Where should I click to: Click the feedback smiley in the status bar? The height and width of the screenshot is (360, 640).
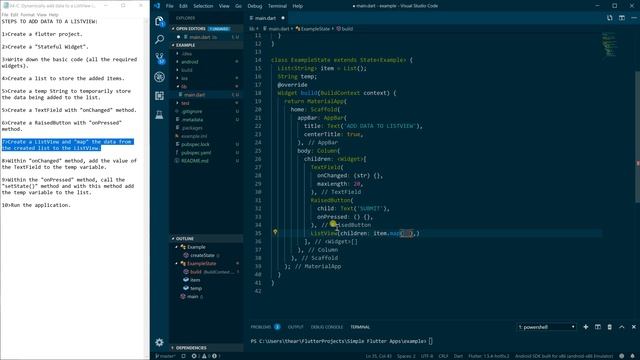coord(622,356)
